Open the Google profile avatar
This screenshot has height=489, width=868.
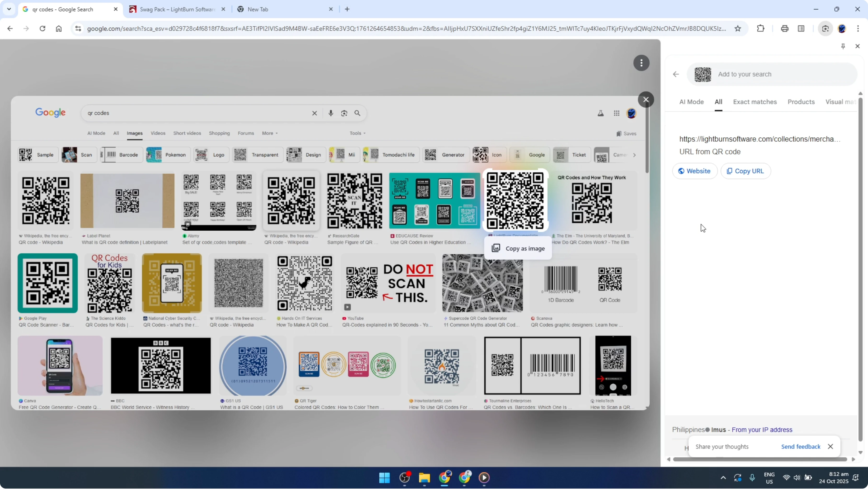[x=631, y=113]
